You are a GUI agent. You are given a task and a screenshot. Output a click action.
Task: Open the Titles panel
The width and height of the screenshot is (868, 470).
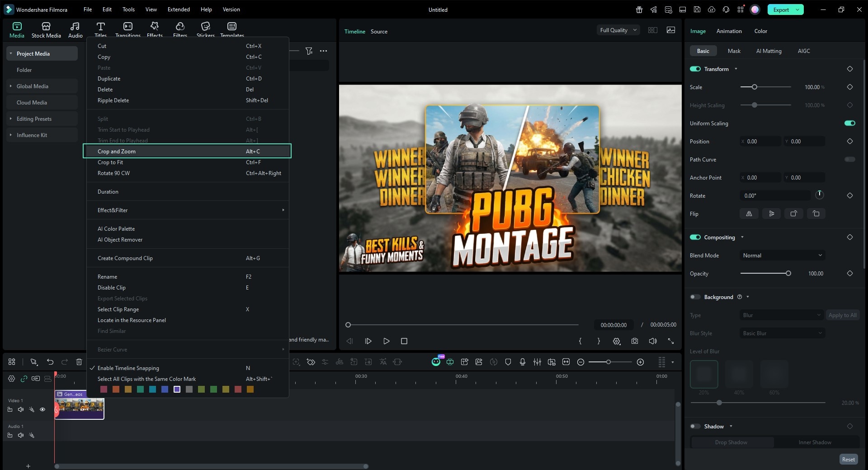pos(100,29)
